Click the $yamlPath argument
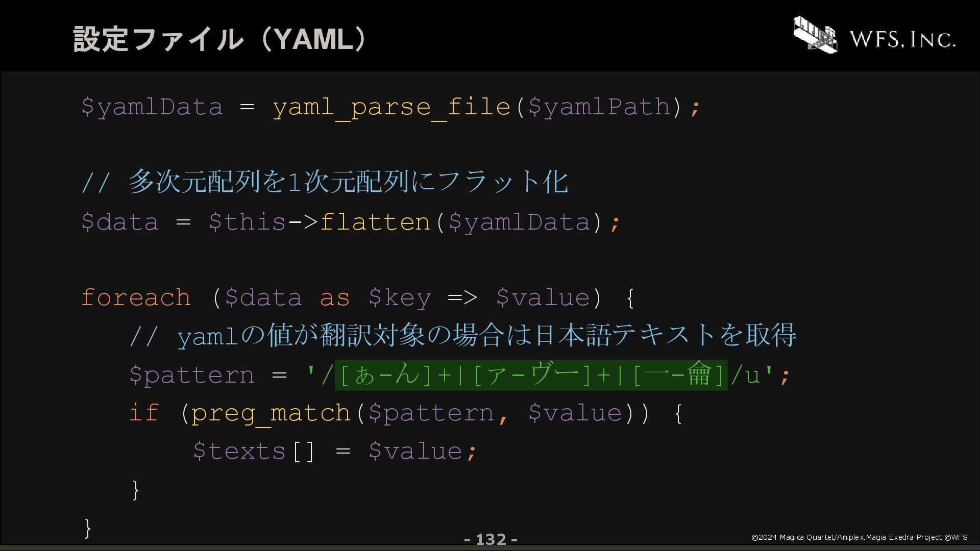The image size is (980, 551). click(599, 108)
